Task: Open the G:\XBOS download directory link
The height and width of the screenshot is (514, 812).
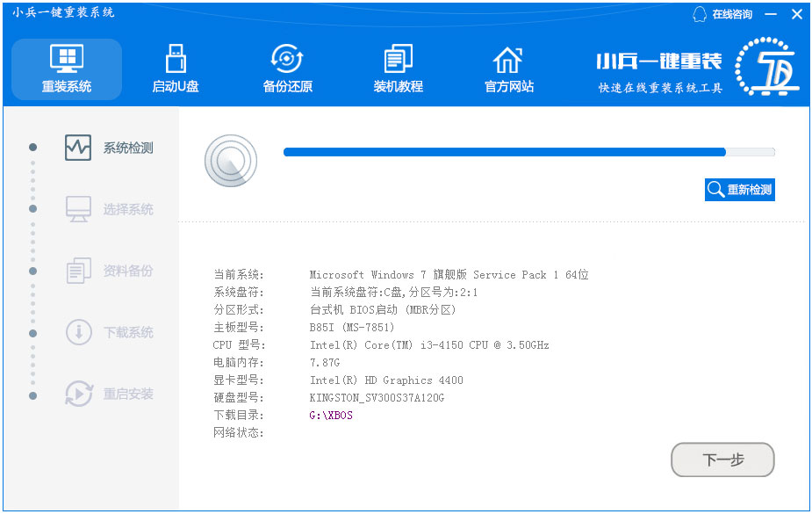Action: pos(330,414)
